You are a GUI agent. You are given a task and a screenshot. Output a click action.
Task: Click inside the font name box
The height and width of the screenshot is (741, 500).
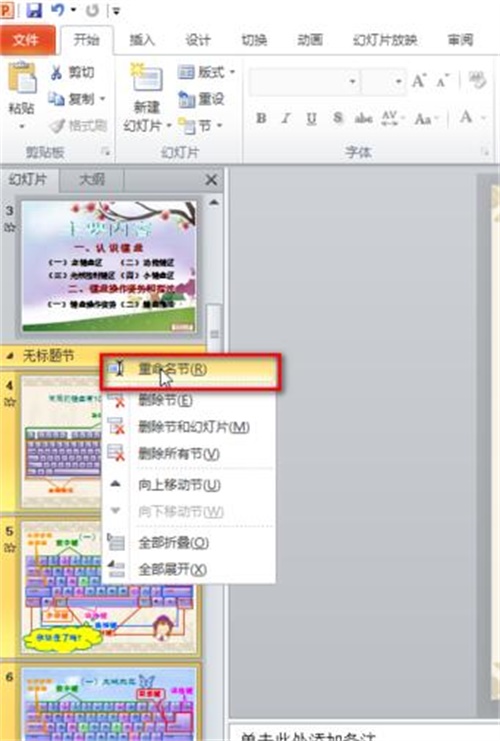299,82
